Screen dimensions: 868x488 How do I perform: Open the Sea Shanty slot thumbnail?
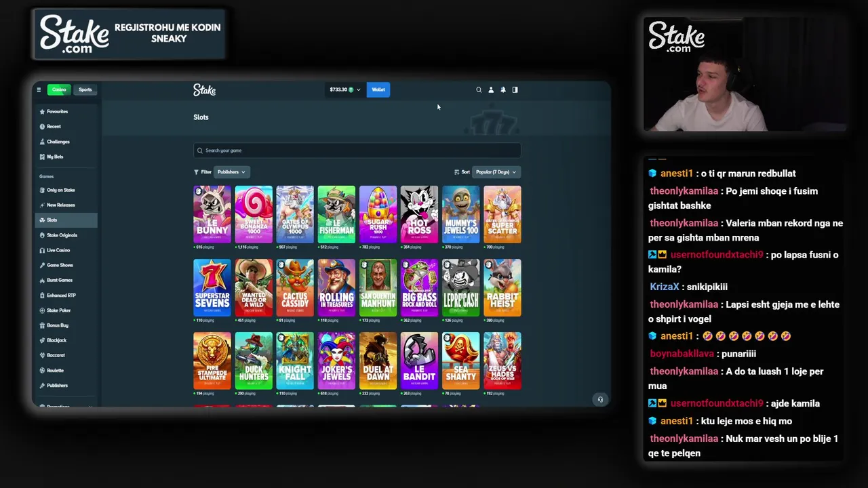coord(460,361)
